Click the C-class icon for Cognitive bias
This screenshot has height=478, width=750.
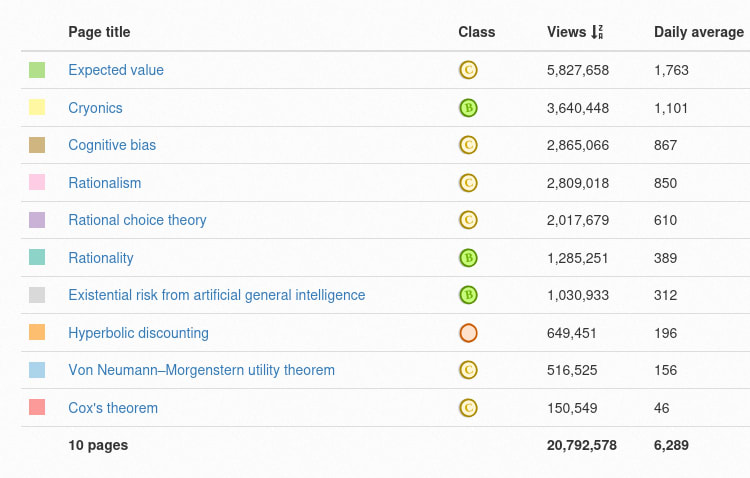pyautogui.click(x=467, y=145)
